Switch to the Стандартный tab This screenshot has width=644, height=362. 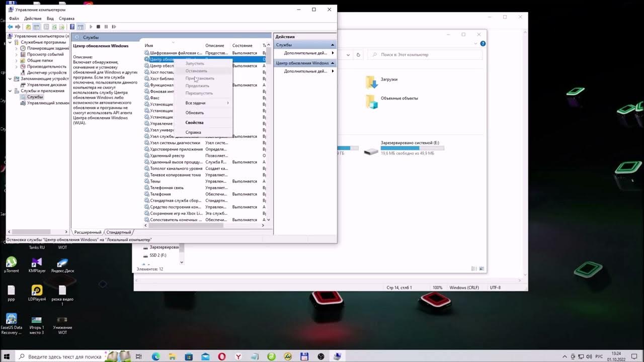point(119,232)
